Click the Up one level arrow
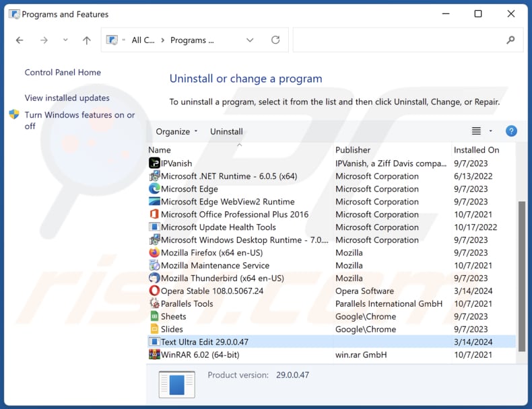This screenshot has width=532, height=409. (86, 40)
